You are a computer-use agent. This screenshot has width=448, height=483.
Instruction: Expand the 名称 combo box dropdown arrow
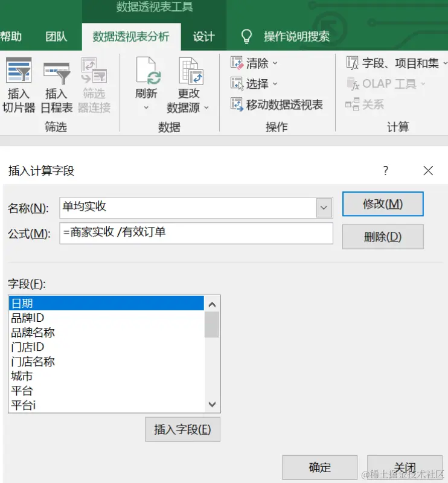point(324,208)
